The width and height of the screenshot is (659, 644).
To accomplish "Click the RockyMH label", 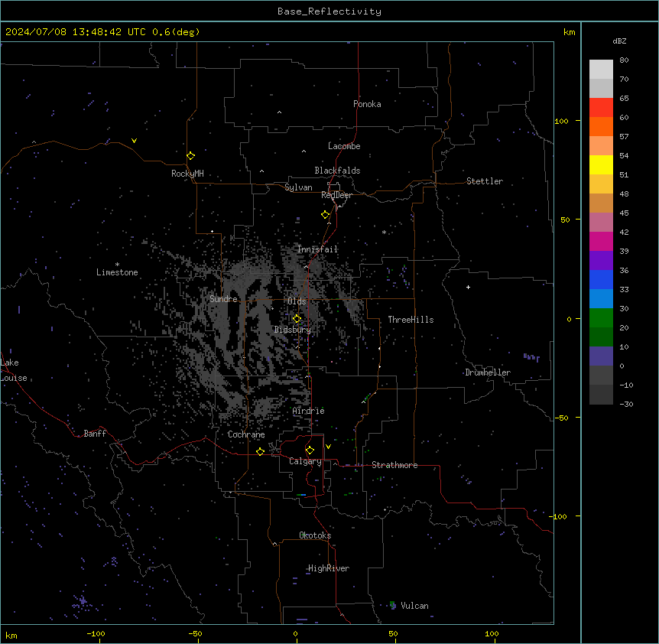I will coord(187,174).
